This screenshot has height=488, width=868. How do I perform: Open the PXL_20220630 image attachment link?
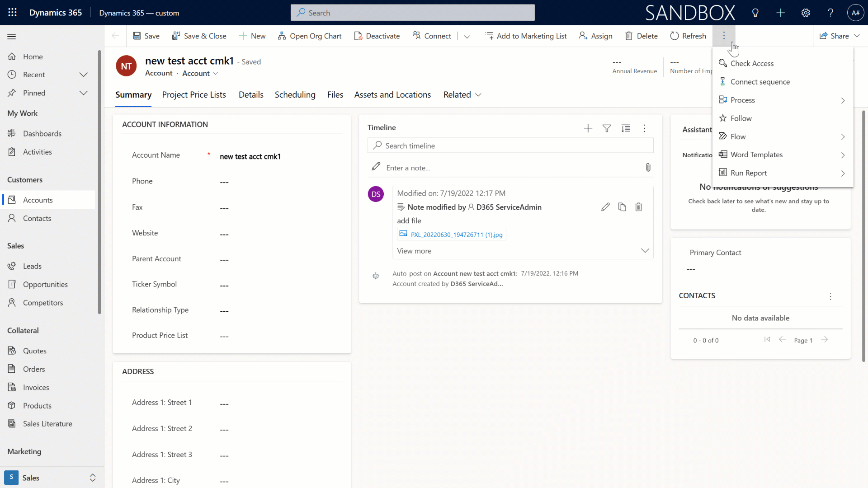coord(456,235)
